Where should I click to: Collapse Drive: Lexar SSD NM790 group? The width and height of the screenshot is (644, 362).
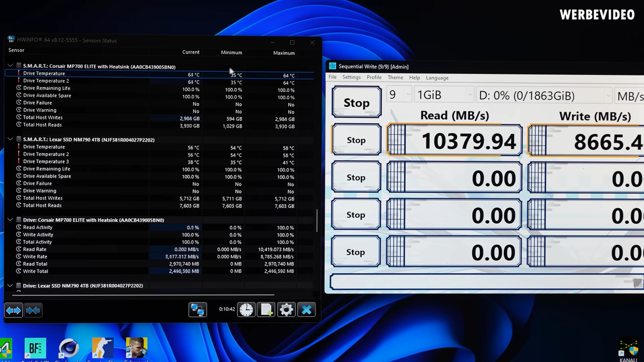[x=10, y=286]
